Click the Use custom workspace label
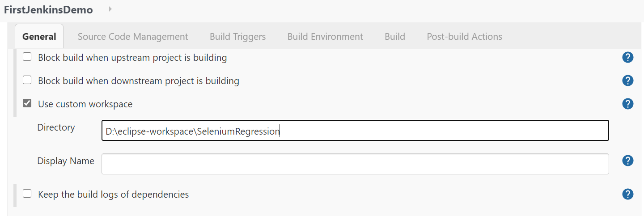 click(x=85, y=104)
